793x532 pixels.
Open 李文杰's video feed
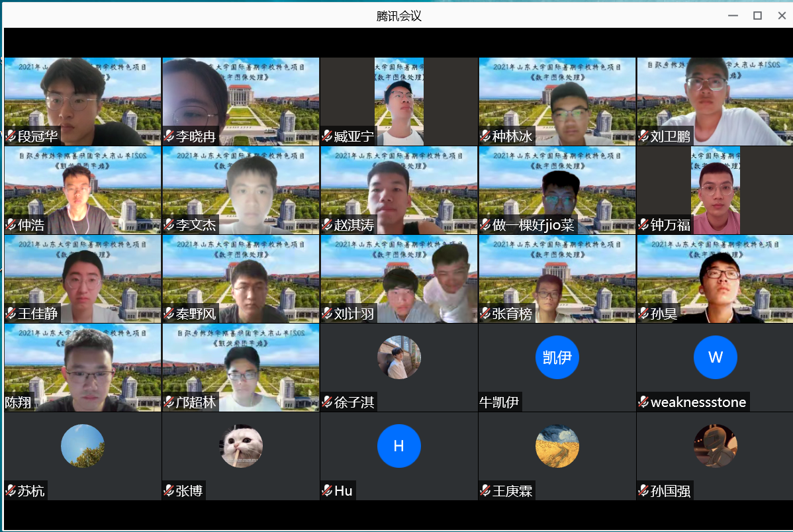click(241, 190)
